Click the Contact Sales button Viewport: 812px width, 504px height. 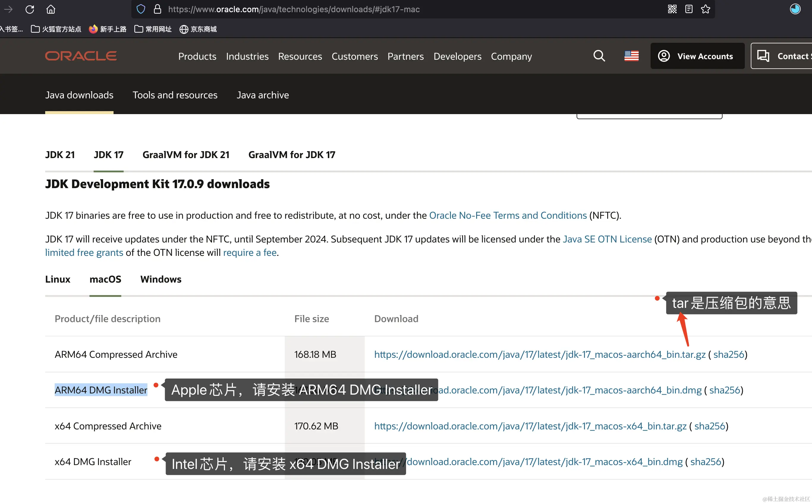pos(781,56)
